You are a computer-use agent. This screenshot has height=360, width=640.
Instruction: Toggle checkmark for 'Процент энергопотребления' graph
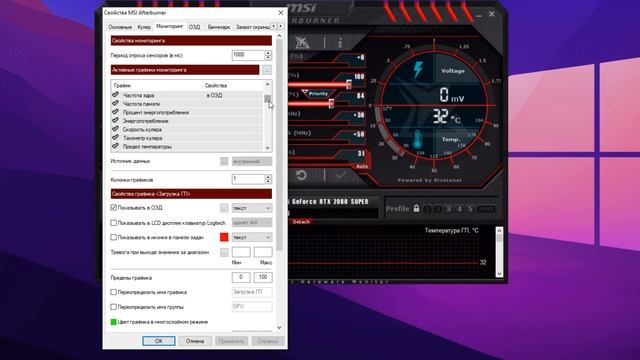coord(115,112)
